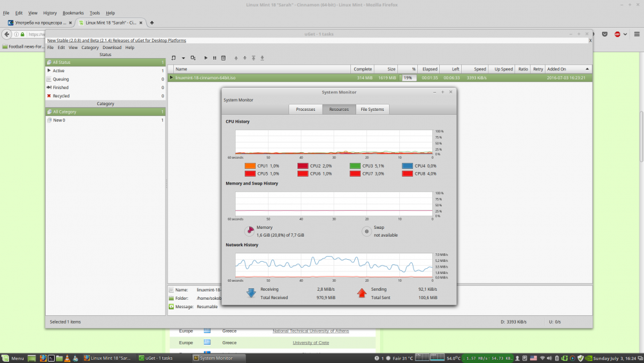Select the Active status filter
Viewport: 644px width, 363px height.
pyautogui.click(x=105, y=71)
